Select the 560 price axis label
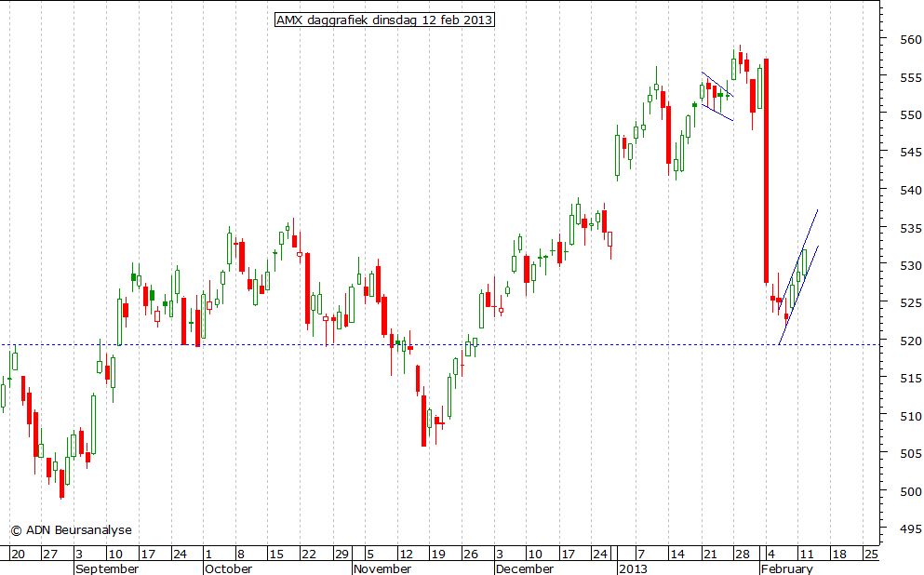The width and height of the screenshot is (924, 575). point(910,39)
